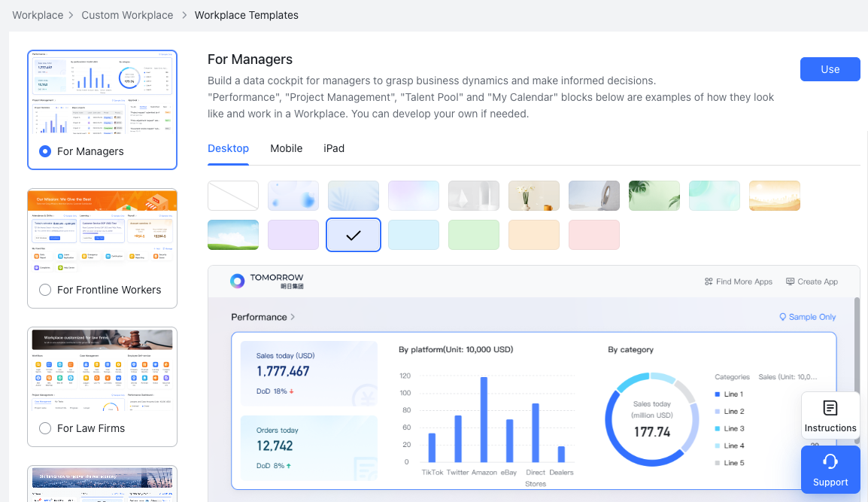Viewport: 868px width, 502px height.
Task: Click the blue Use button
Action: pyautogui.click(x=830, y=69)
